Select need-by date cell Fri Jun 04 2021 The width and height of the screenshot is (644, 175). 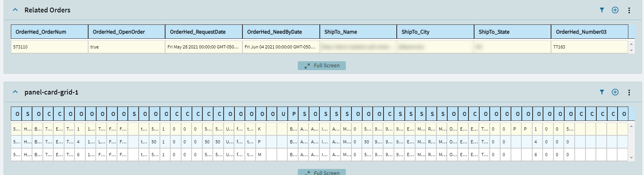coord(281,47)
